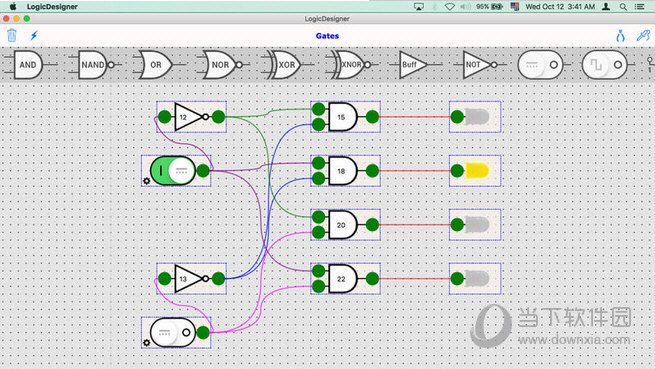Click output pin of AND gate 18

coord(372,171)
